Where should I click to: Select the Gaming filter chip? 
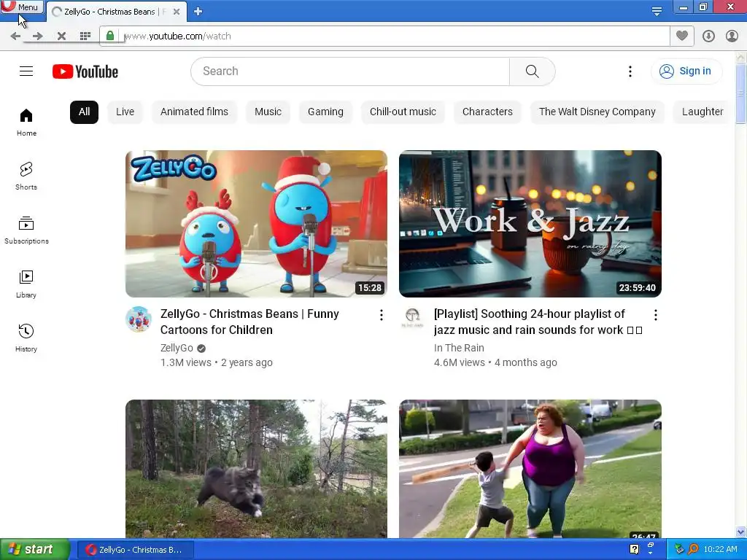click(x=325, y=112)
